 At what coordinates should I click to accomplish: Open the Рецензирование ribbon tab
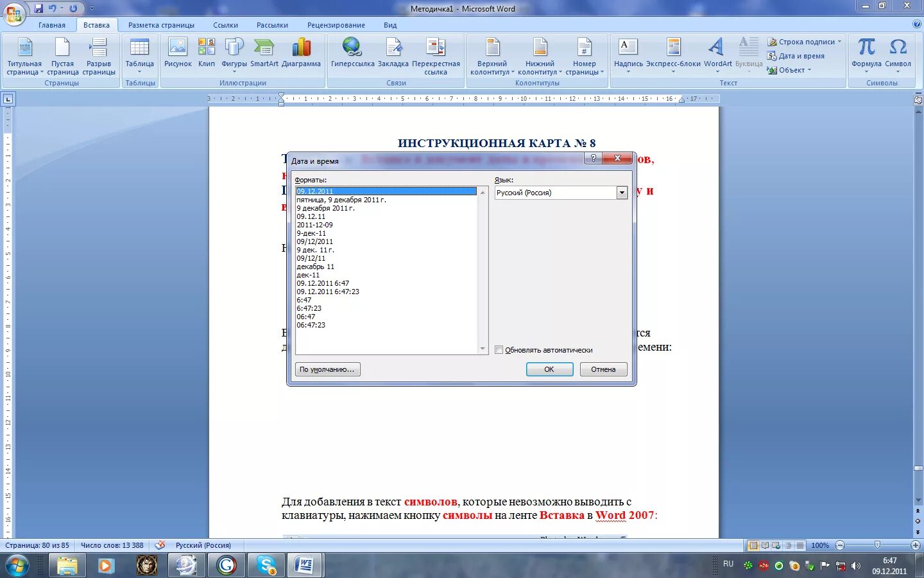pyautogui.click(x=336, y=25)
